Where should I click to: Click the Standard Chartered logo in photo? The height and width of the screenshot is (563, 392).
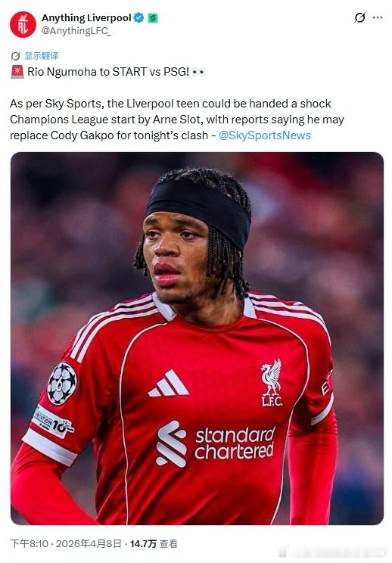216,443
